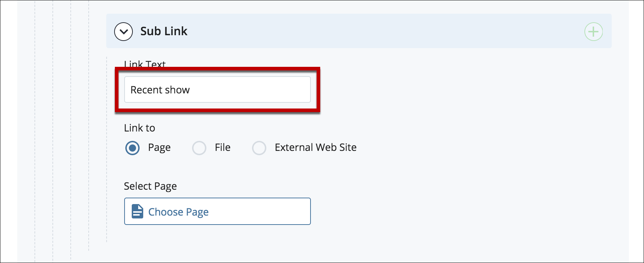Click the "External Web Site" label text
The width and height of the screenshot is (644, 263).
coord(316,147)
